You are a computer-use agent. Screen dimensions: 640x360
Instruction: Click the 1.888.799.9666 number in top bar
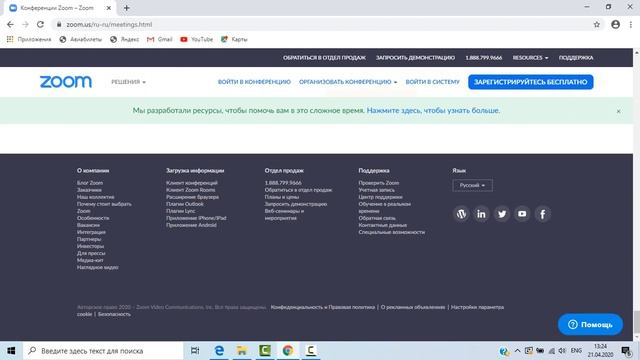[484, 58]
